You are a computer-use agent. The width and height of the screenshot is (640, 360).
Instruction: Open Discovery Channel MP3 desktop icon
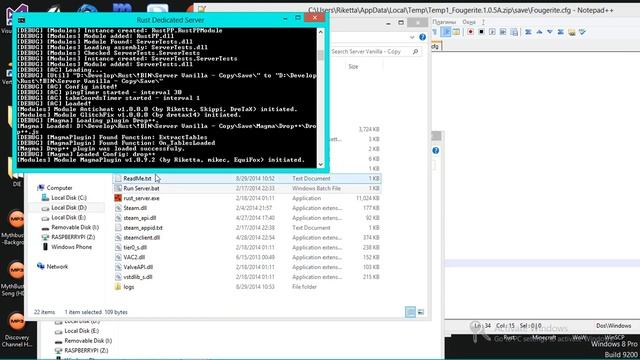(x=16, y=322)
